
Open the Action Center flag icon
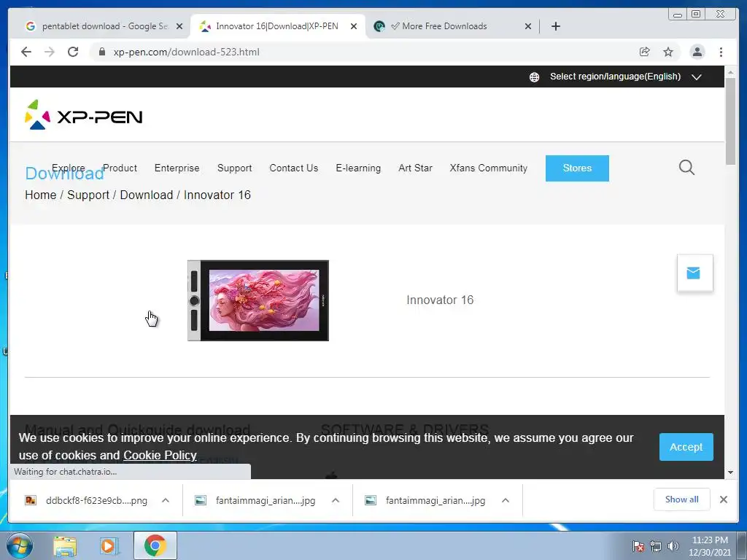[x=638, y=546]
